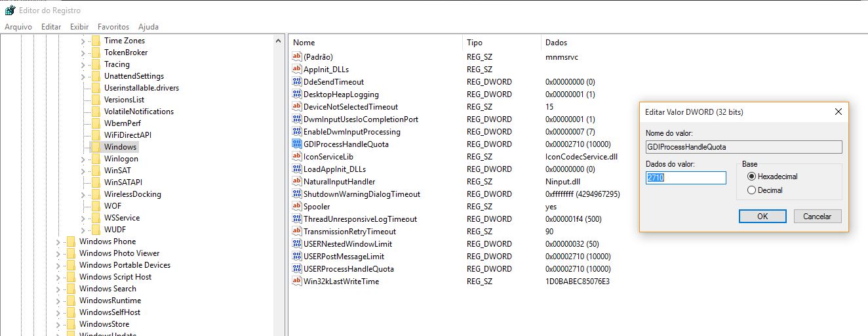The height and width of the screenshot is (336, 868).
Task: Expand the WUDF registry key
Action: (x=83, y=230)
